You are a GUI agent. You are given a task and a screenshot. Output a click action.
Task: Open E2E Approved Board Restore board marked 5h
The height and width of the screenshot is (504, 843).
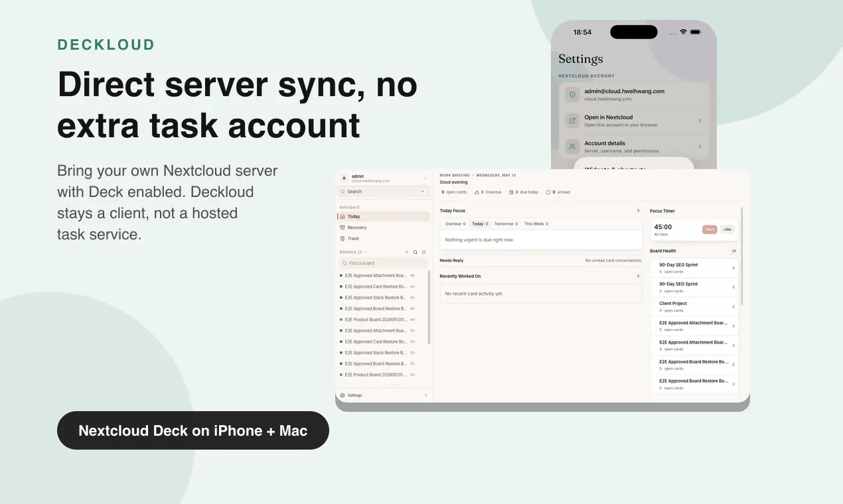(378, 363)
